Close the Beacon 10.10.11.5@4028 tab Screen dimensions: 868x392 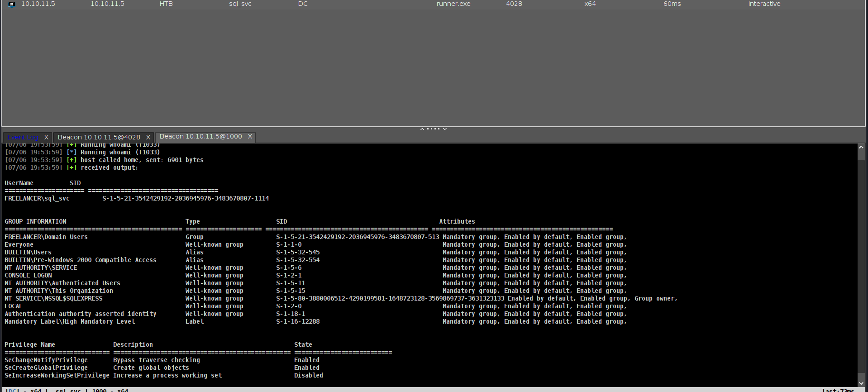[148, 137]
